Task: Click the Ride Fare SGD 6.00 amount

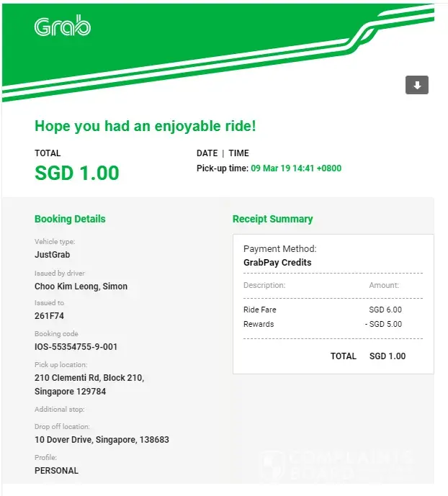Action: click(x=385, y=310)
